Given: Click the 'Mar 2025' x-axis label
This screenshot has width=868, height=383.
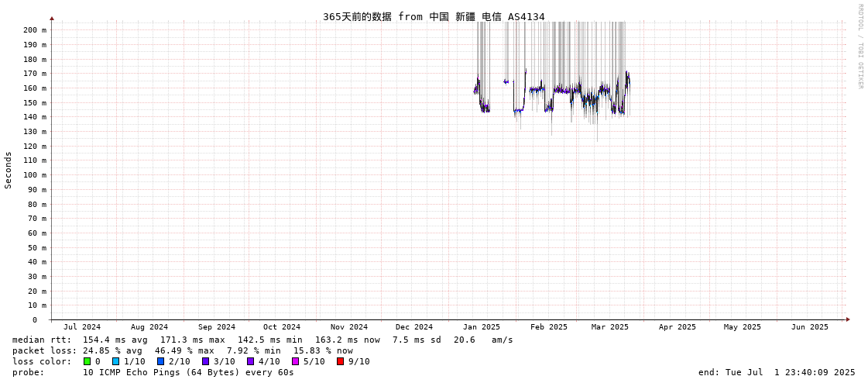Looking at the screenshot, I should click(610, 327).
